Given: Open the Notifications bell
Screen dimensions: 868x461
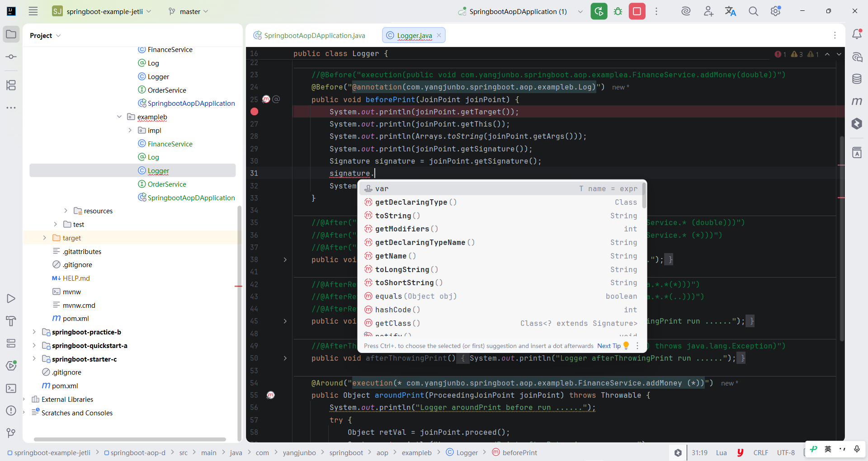Looking at the screenshot, I should 857,34.
